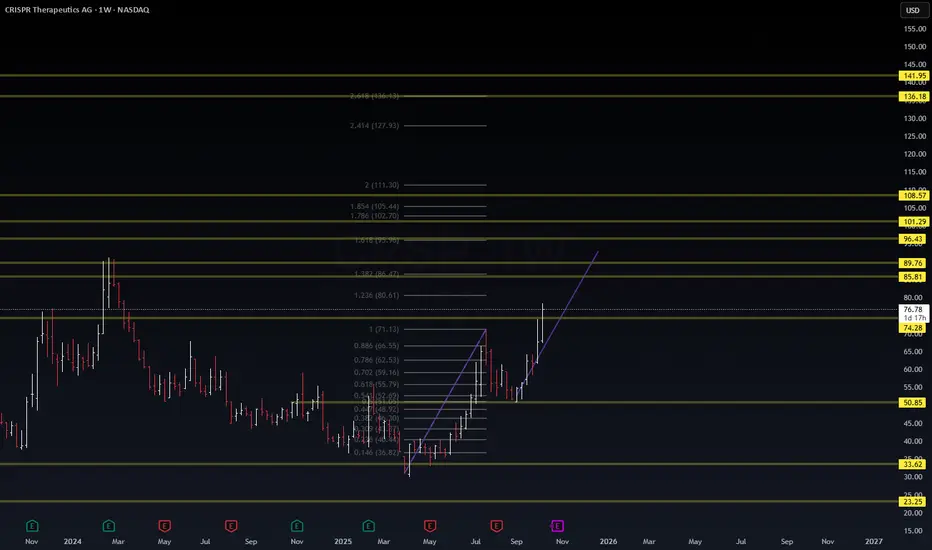The width and height of the screenshot is (932, 550).
Task: Open the USD currency selector
Action: [x=912, y=10]
